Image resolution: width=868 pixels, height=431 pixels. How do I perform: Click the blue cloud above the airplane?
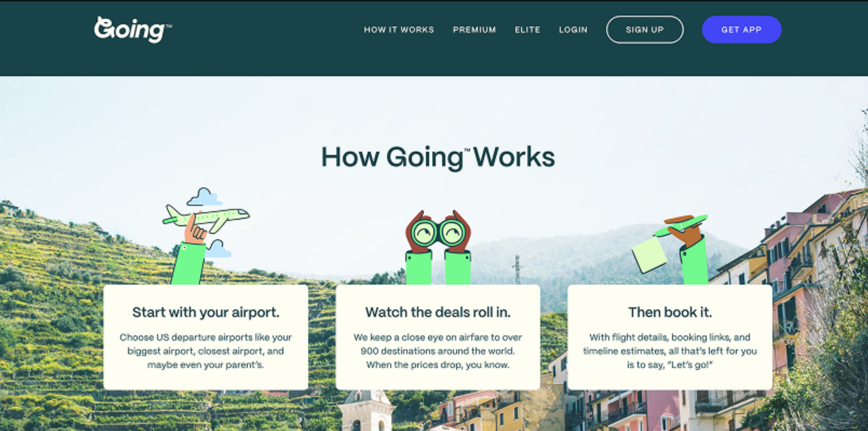pos(204,197)
